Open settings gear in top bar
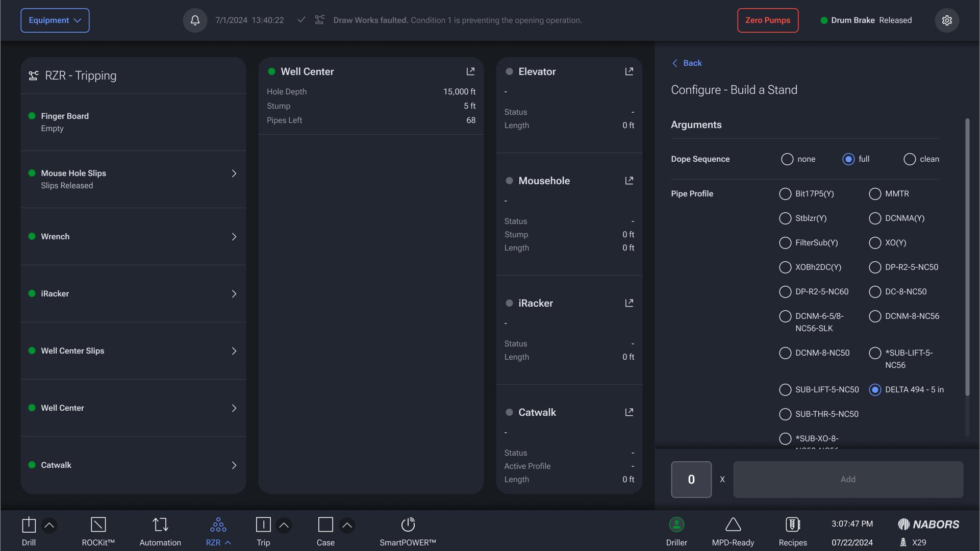 [x=947, y=20]
